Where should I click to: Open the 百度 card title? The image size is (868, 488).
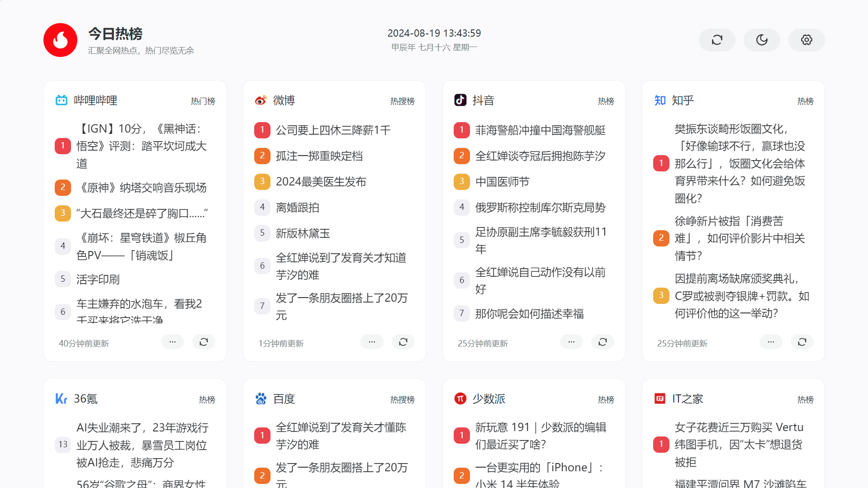pyautogui.click(x=284, y=399)
